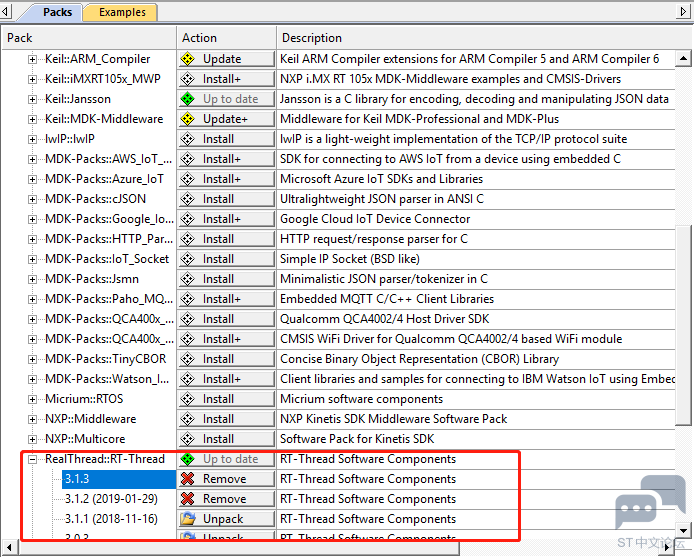This screenshot has width=694, height=558.
Task: Expand the Keil::Jansson tree node
Action: (x=32, y=99)
